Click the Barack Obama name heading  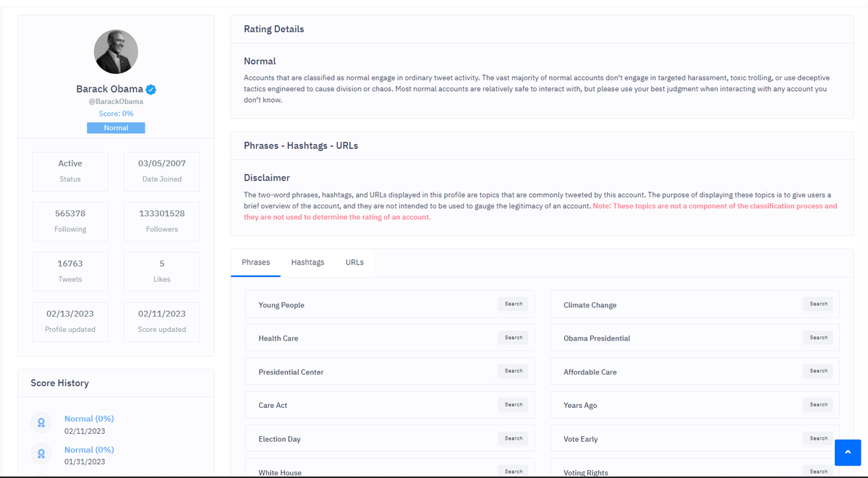(x=109, y=89)
